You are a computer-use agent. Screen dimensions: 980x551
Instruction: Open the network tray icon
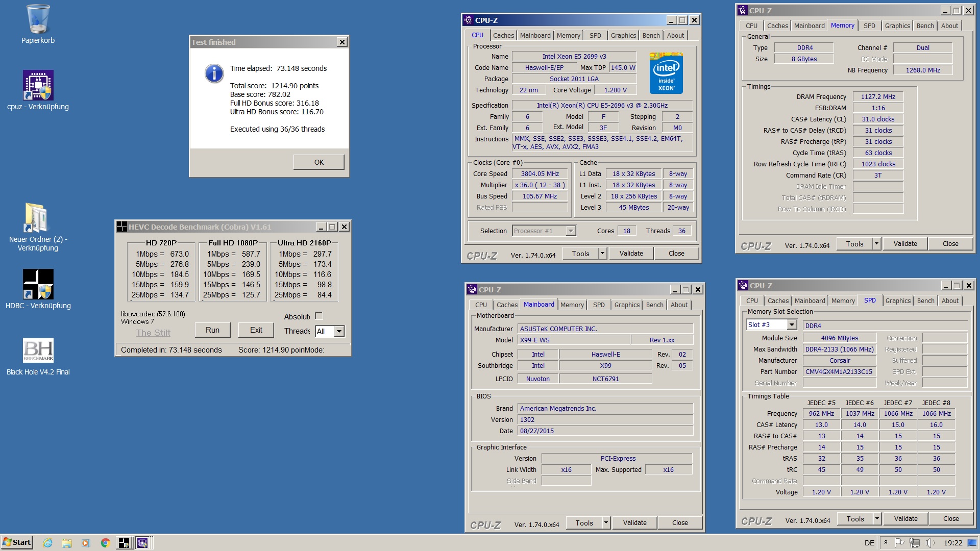(914, 542)
